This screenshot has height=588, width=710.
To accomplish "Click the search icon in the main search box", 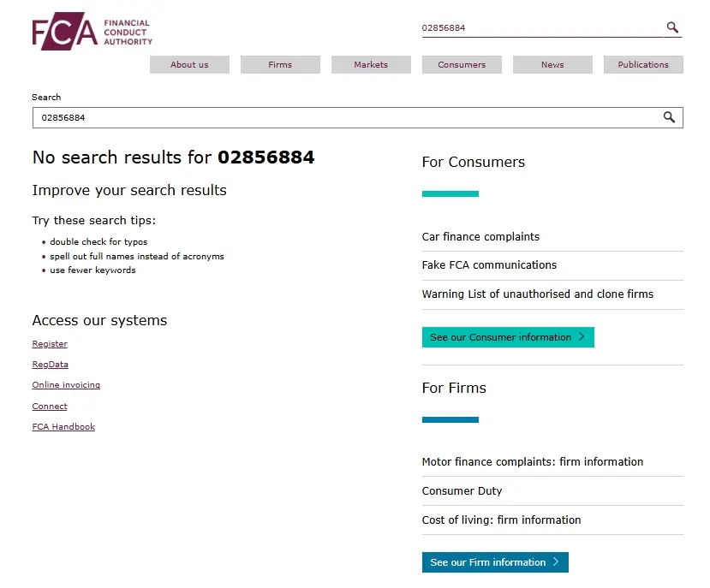I will click(669, 117).
